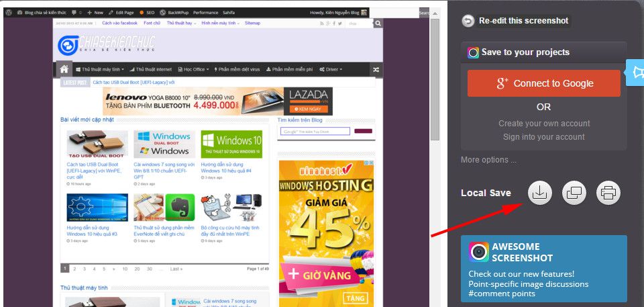This screenshot has height=307, width=644.
Task: Click the Lenovo Yoga Lazada banner ad
Action: 217,101
